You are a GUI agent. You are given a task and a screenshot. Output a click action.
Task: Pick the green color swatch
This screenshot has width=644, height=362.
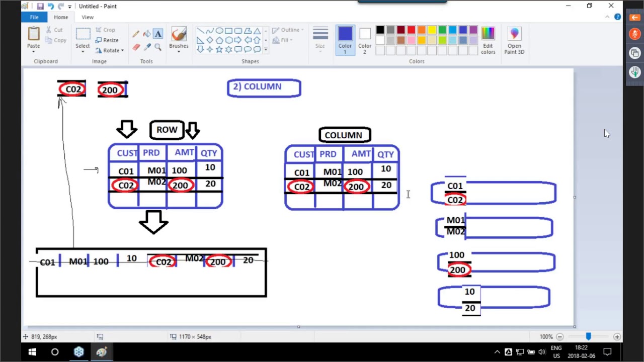pyautogui.click(x=442, y=30)
